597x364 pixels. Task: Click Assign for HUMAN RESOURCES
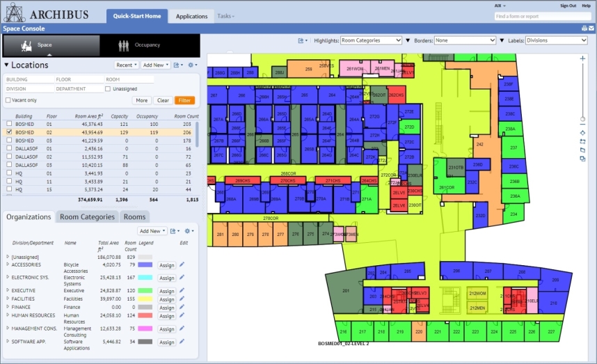[x=167, y=316]
